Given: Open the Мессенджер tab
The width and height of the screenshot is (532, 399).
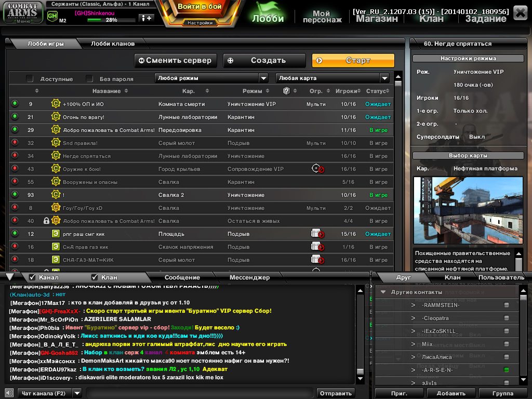Looking at the screenshot, I should (249, 277).
